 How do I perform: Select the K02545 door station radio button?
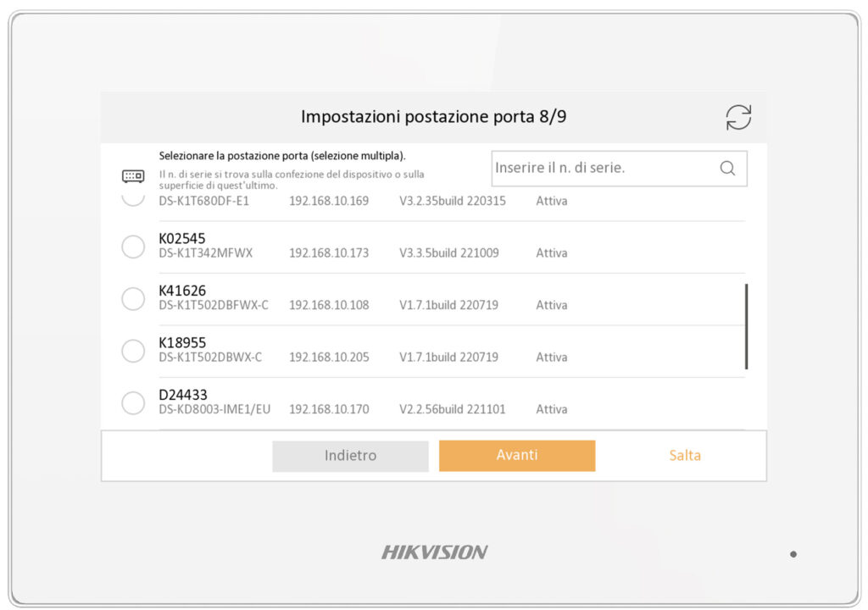[133, 247]
